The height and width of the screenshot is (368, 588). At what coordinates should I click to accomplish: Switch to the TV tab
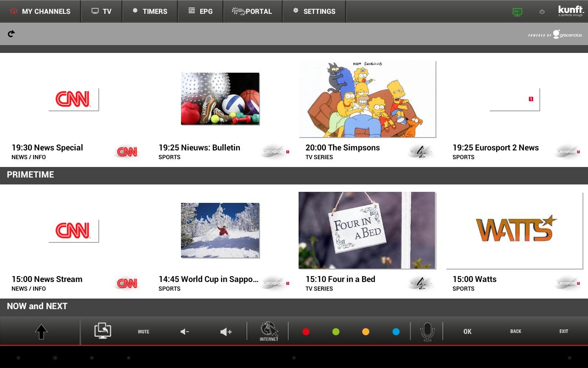click(x=102, y=11)
